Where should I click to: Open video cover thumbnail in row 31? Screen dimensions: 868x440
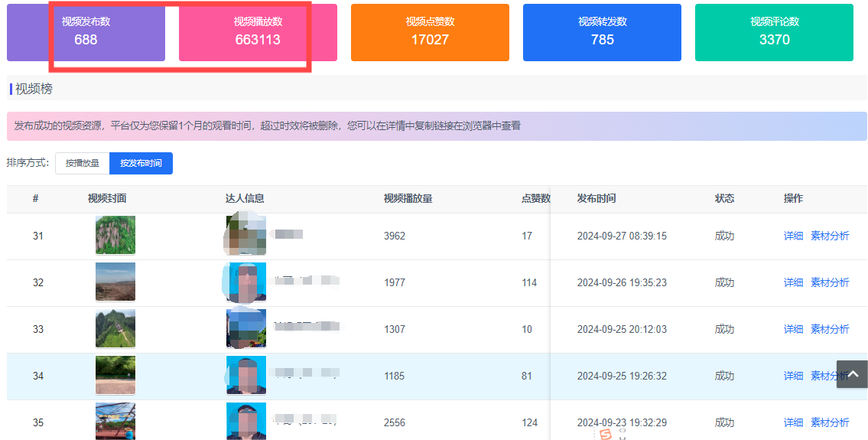point(115,235)
